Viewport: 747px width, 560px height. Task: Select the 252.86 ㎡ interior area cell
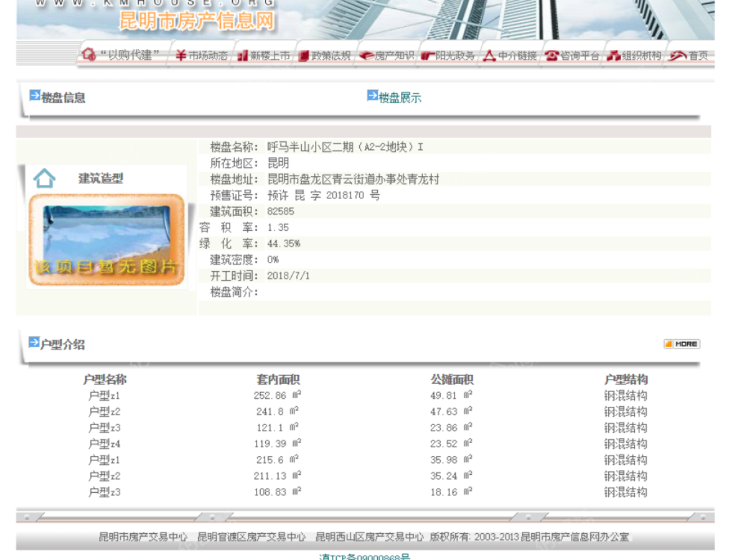pos(278,396)
